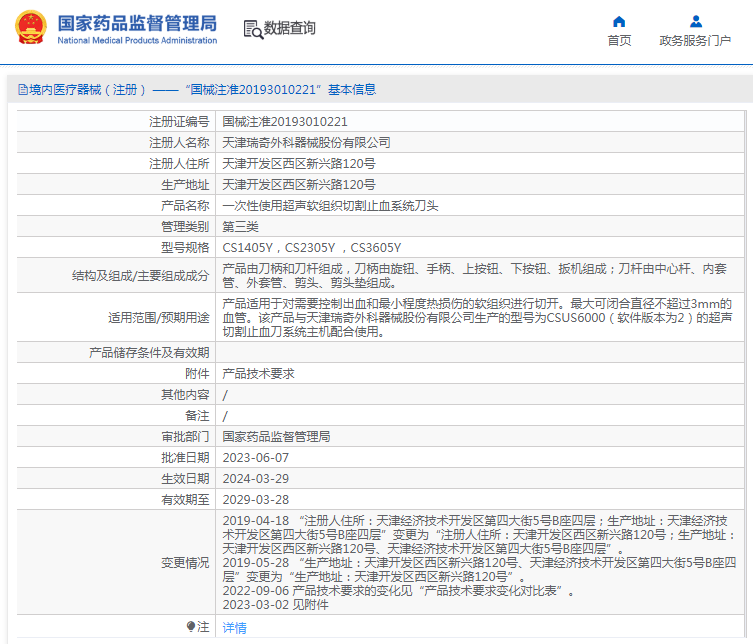
Task: Click the 备注 label
Action: pos(197,416)
